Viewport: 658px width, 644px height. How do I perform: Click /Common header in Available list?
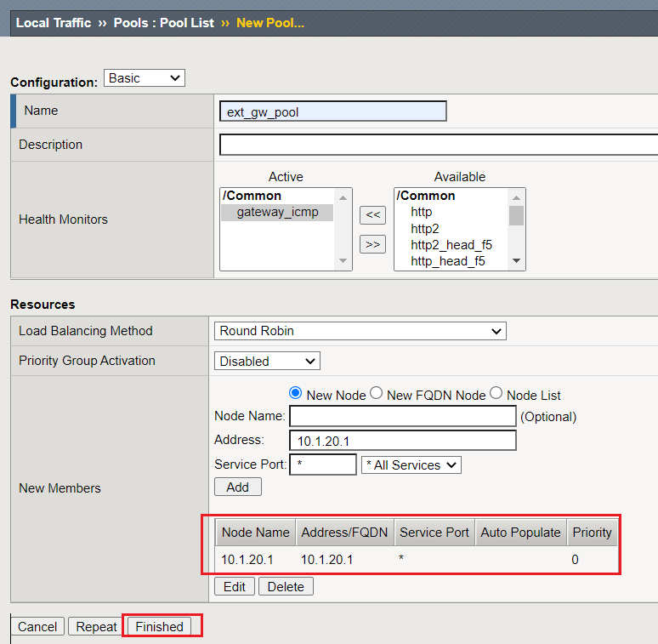pyautogui.click(x=426, y=196)
